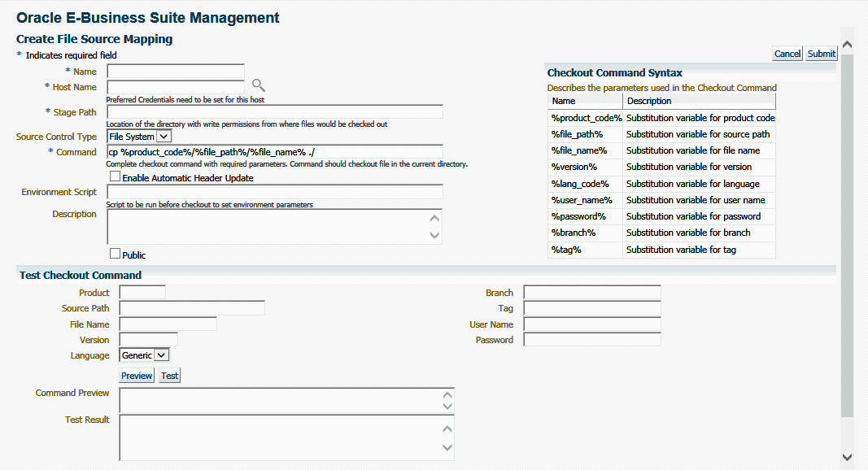Open the Language dropdown
This screenshot has width=868, height=470.
[144, 355]
